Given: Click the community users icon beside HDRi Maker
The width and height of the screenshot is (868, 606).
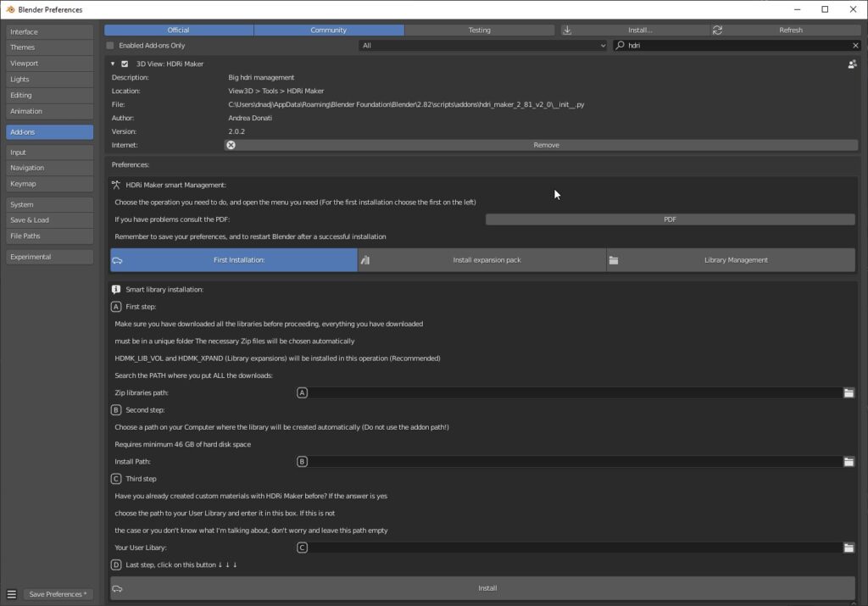Looking at the screenshot, I should click(x=853, y=64).
